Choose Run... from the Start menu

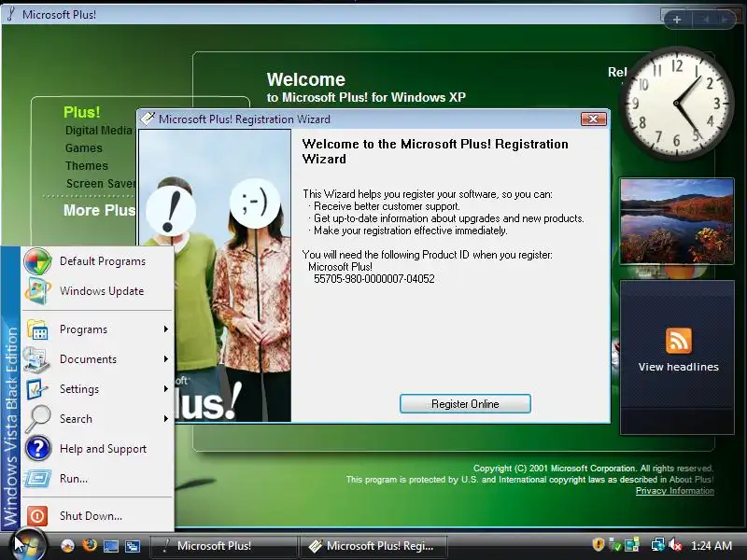[x=97, y=478]
